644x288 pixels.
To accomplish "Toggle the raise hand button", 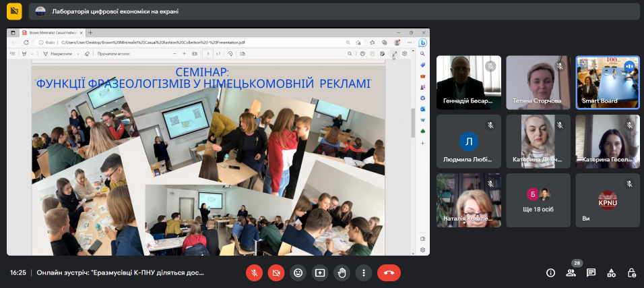I will pyautogui.click(x=342, y=273).
